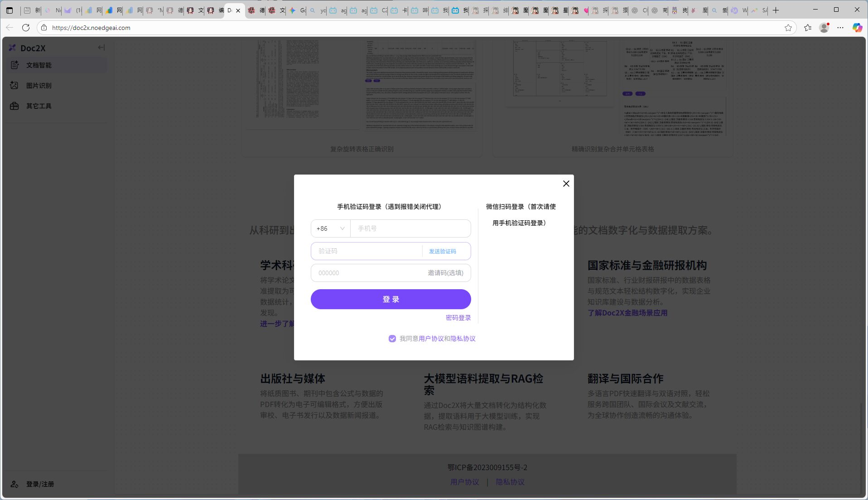
Task: Click the 其它工具 toolbox icon
Action: (14, 106)
